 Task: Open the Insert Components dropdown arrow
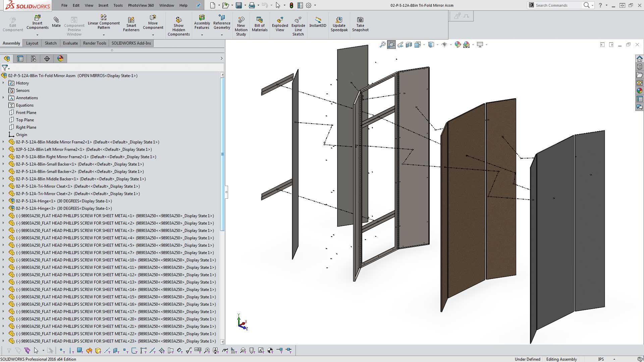tap(37, 35)
